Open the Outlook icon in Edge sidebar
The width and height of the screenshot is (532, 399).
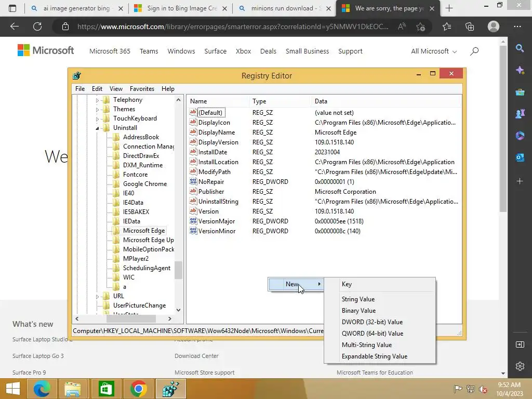(x=520, y=157)
